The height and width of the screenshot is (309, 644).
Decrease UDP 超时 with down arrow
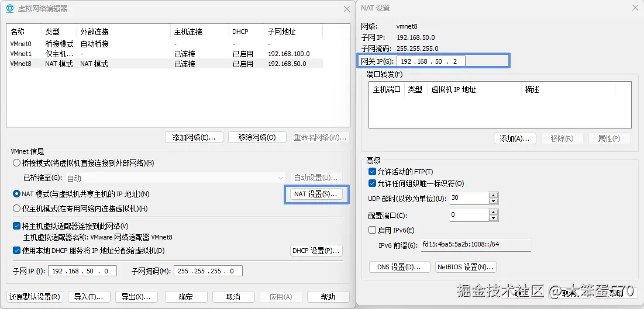click(494, 201)
